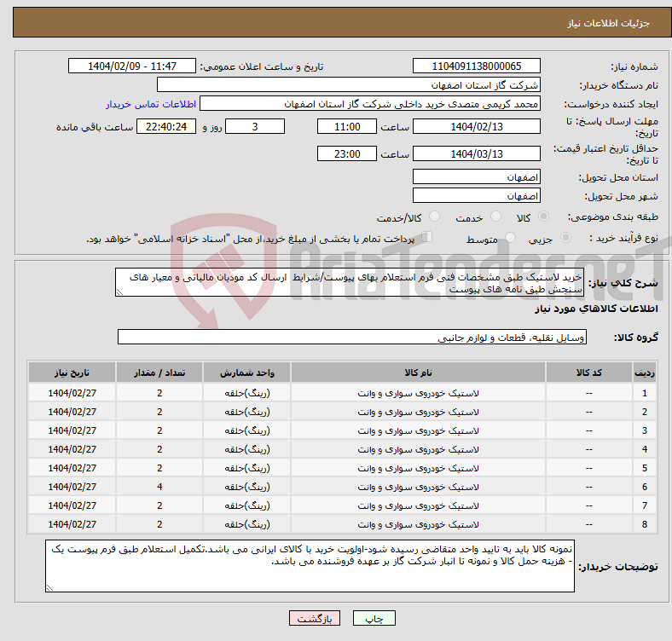
Task: Click item name in row 1
Action: point(418,393)
